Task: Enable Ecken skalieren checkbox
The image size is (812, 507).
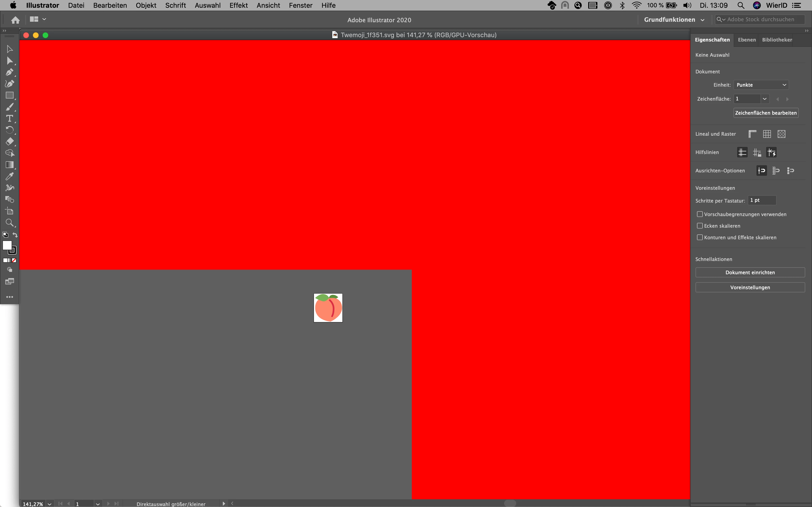Action: coord(700,226)
